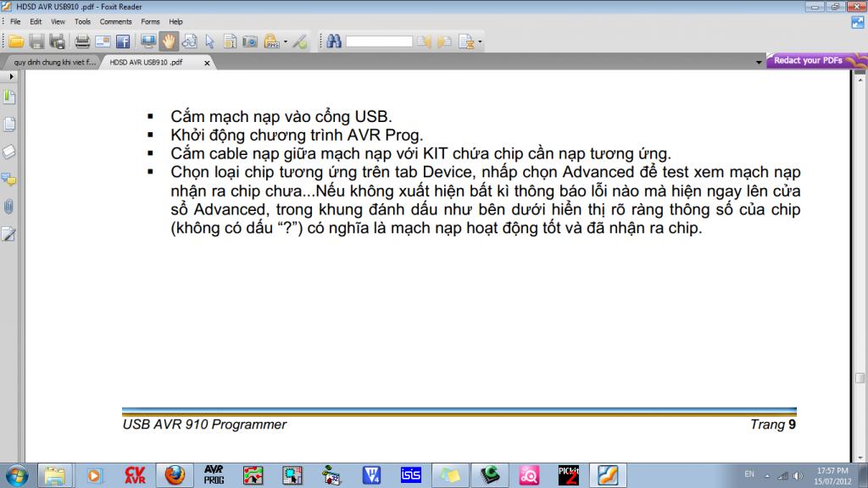Open the Attachments paperclip panel icon
This screenshot has height=488, width=868.
coord(9,207)
